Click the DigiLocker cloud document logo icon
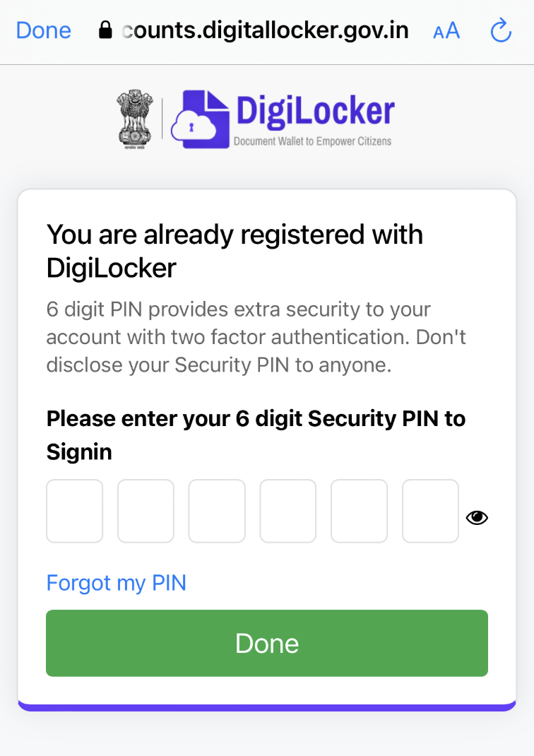Viewport: 534px width, 756px height. (x=201, y=118)
